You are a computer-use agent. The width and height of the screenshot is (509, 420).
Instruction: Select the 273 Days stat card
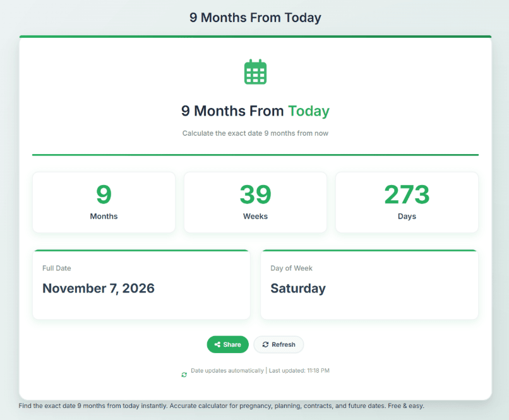tap(407, 202)
